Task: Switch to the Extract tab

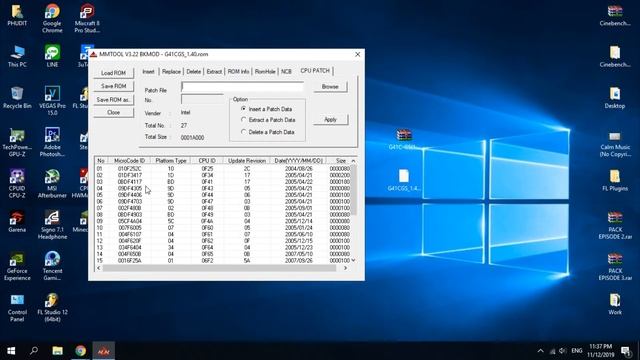Action: [214, 71]
